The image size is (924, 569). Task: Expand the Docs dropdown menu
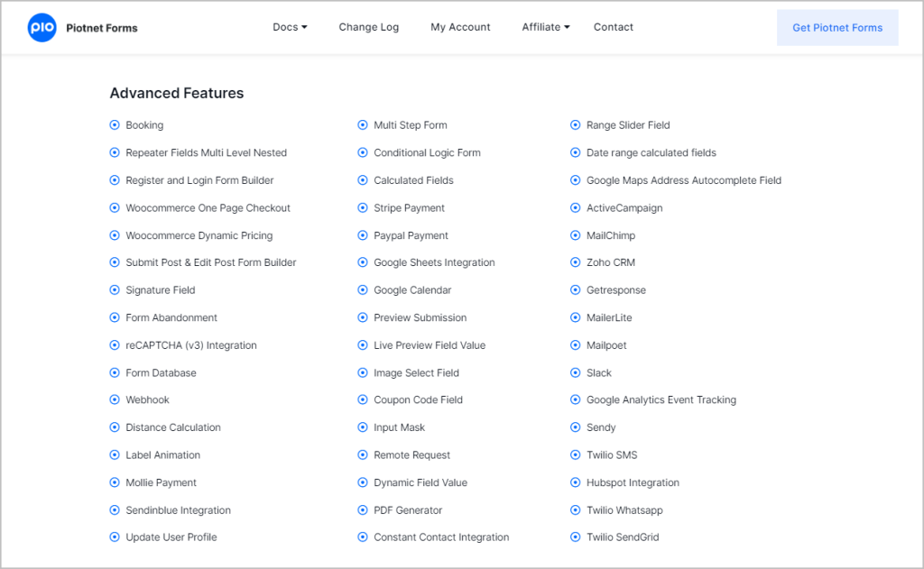pos(290,27)
